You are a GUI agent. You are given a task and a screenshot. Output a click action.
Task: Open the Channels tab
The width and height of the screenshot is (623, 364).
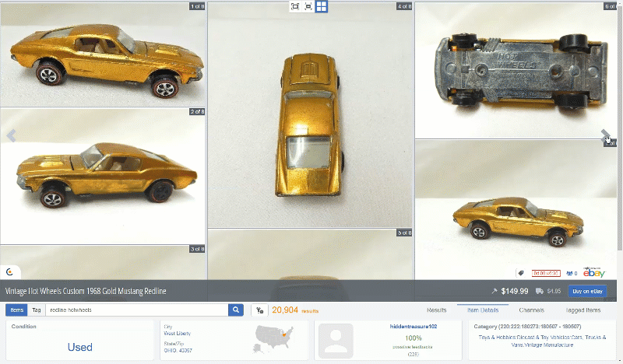pyautogui.click(x=532, y=310)
